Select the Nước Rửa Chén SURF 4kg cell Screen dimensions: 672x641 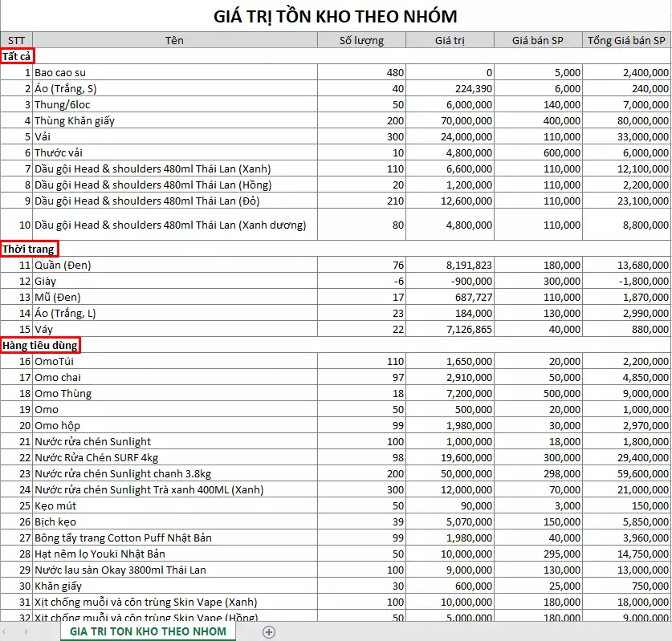click(175, 458)
